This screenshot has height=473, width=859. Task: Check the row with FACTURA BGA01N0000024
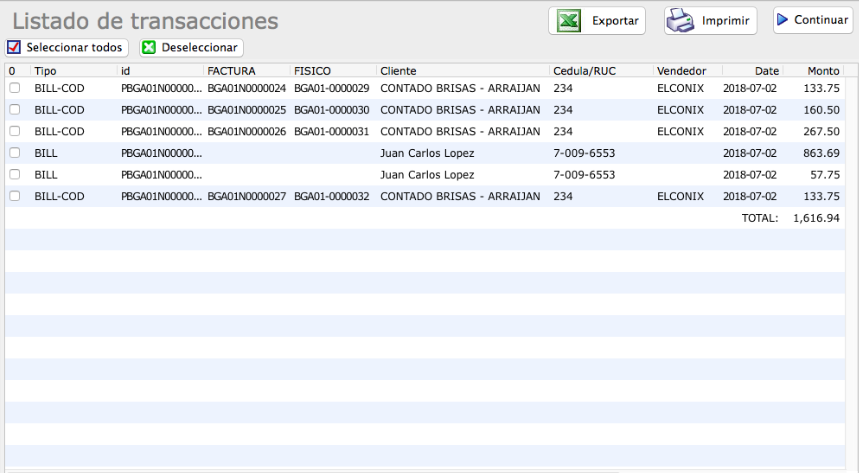click(15, 88)
